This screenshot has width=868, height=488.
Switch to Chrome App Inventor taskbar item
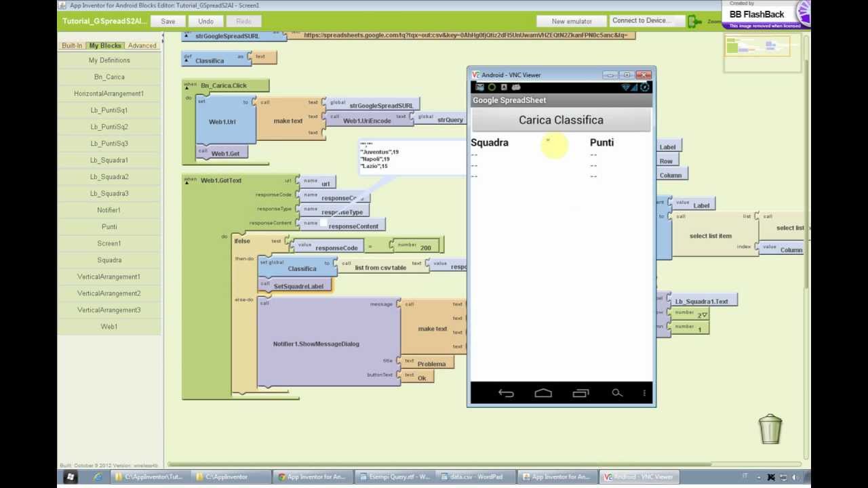tap(312, 477)
